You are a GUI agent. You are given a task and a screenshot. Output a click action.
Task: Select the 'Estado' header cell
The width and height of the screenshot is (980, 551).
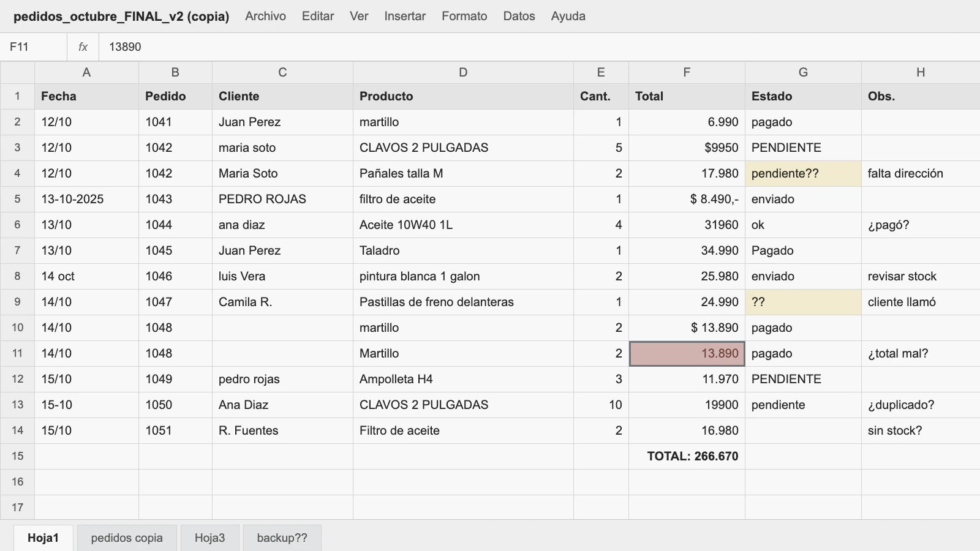click(x=803, y=96)
